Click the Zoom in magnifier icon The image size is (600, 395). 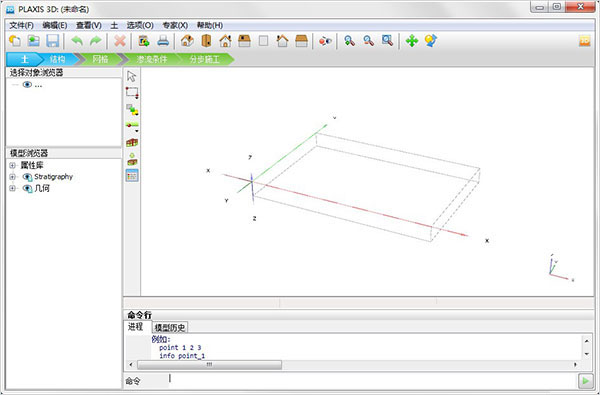click(349, 41)
